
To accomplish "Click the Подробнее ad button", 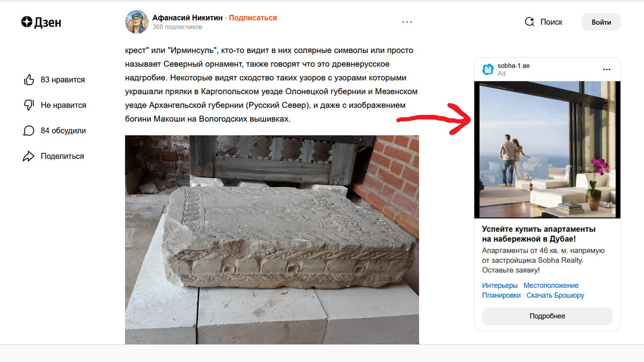I will click(547, 316).
